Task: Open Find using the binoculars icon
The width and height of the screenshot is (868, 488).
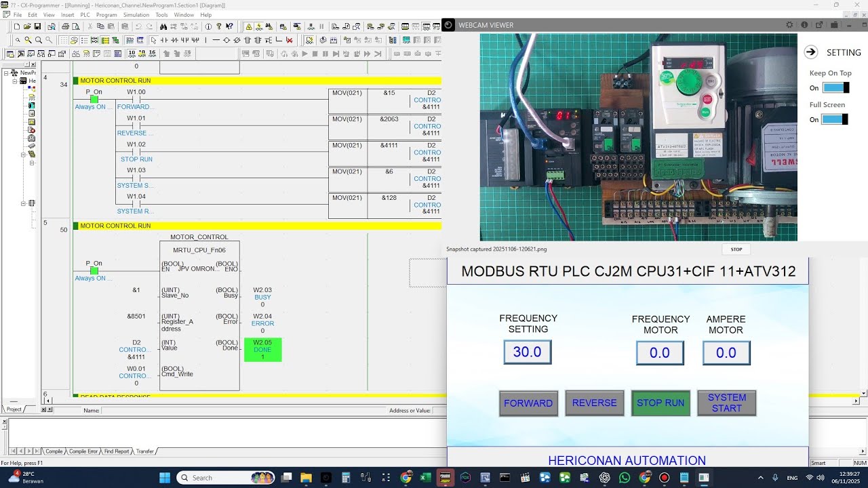Action: 163,26
